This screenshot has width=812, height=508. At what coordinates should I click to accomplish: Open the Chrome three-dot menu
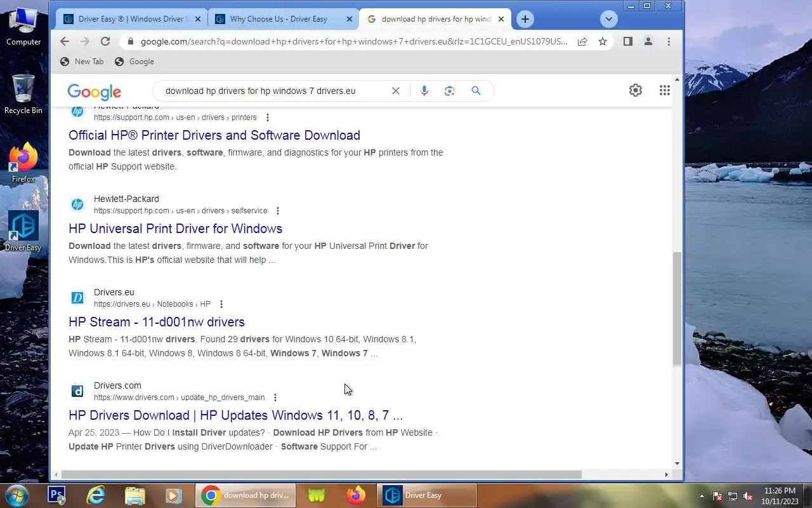[x=669, y=41]
